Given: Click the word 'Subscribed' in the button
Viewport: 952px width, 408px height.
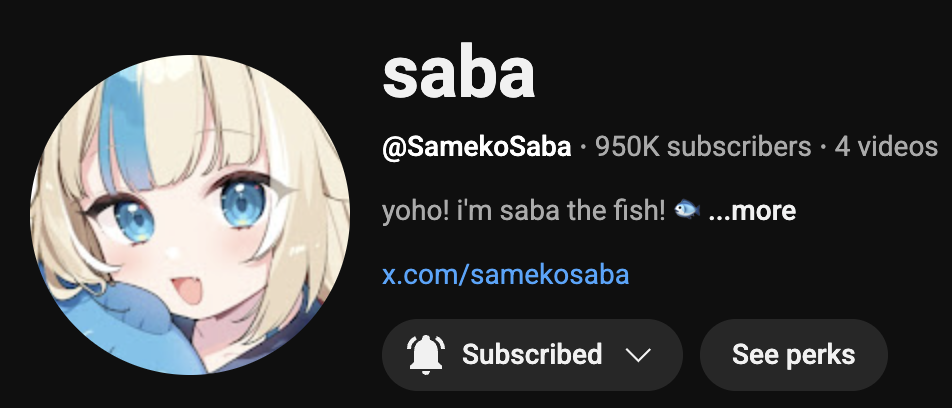Looking at the screenshot, I should tap(532, 355).
